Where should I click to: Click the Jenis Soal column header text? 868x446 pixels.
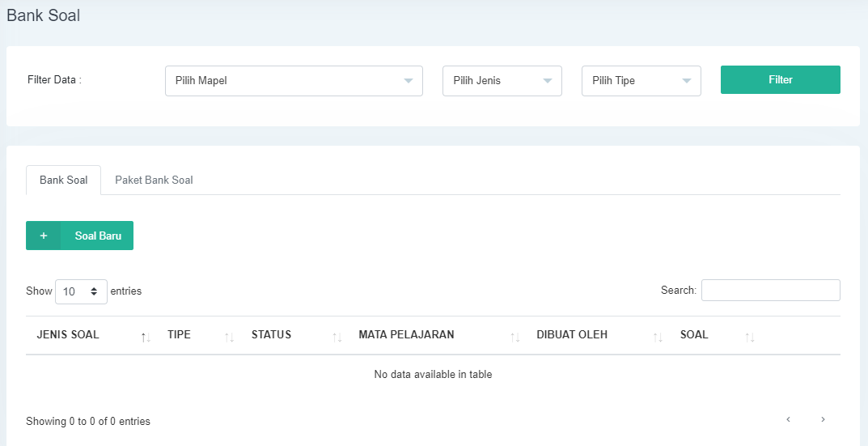coord(68,335)
